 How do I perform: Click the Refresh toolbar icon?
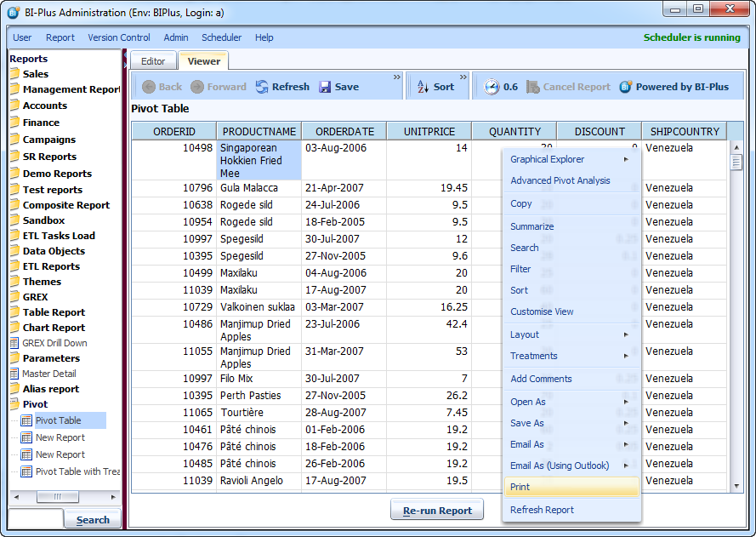262,87
